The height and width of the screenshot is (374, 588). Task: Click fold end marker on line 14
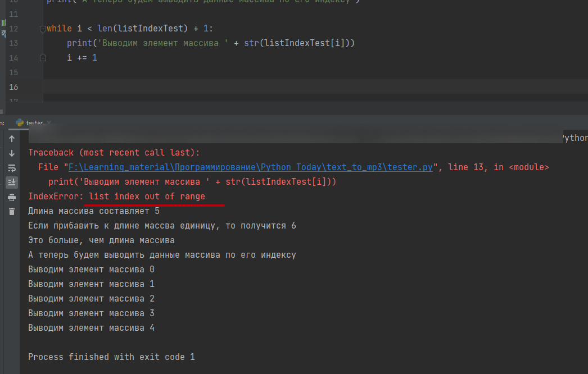[43, 58]
